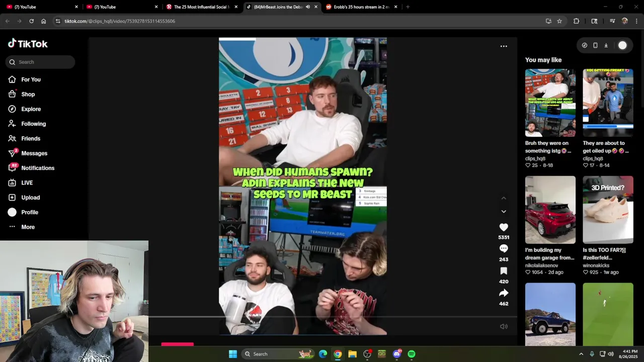
Task: Bookmark the video to favorites
Action: tap(504, 271)
